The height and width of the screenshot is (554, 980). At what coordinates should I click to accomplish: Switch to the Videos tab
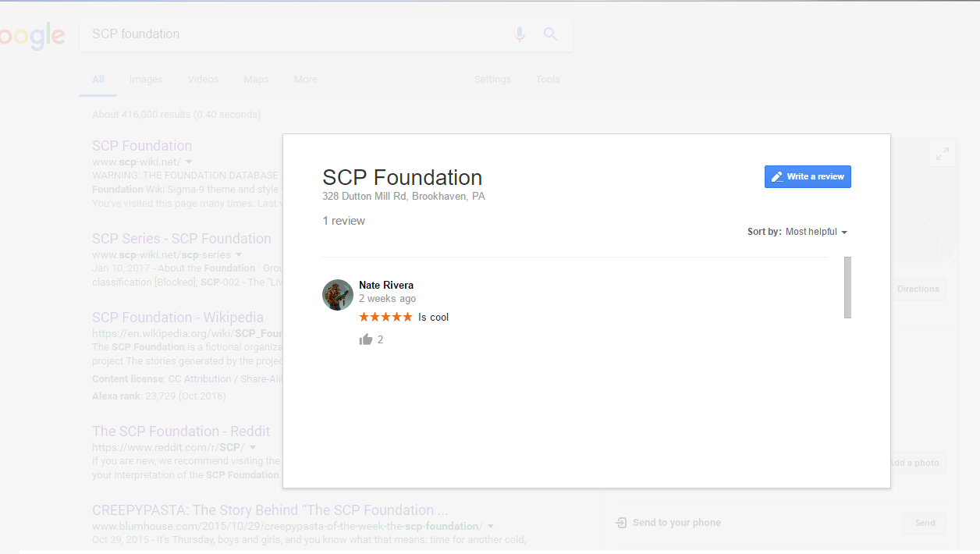(203, 80)
